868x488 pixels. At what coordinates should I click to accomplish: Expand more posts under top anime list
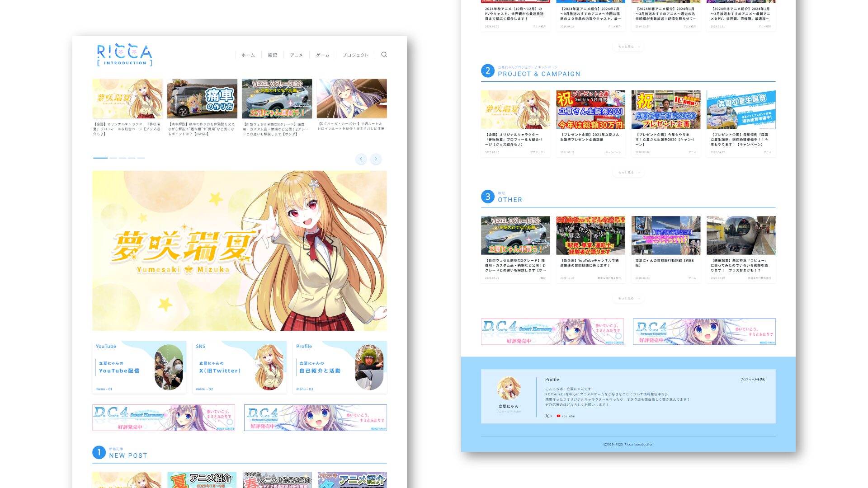pos(628,47)
